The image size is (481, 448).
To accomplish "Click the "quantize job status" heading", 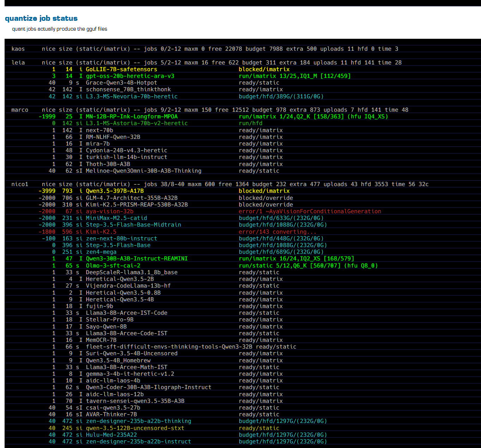I will click(x=41, y=18).
